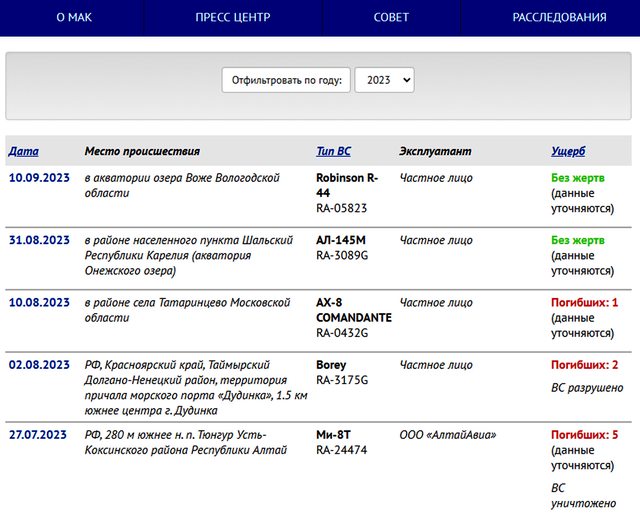The image size is (640, 514).
Task: Click the Borey aircraft type
Action: tap(331, 365)
